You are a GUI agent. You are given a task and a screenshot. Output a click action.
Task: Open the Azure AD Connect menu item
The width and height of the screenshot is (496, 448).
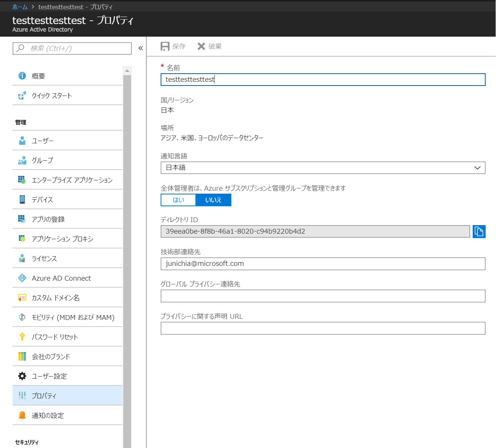click(x=61, y=278)
